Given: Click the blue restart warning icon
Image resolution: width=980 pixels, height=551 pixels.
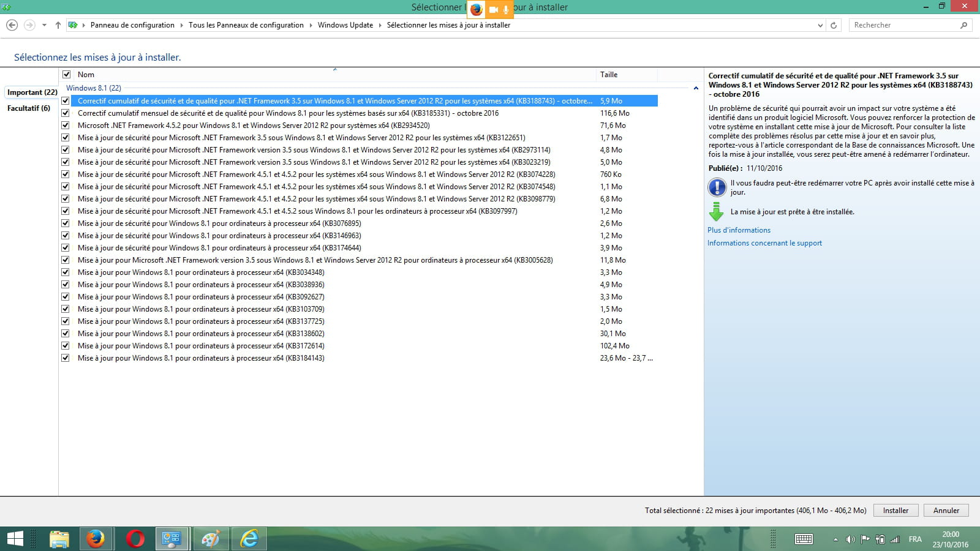Looking at the screenshot, I should (x=717, y=187).
